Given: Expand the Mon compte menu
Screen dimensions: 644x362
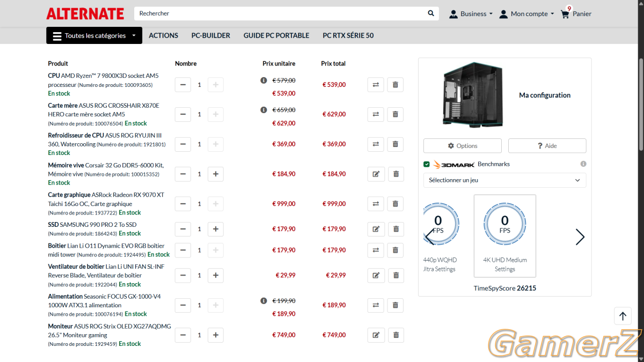Looking at the screenshot, I should 526,14.
